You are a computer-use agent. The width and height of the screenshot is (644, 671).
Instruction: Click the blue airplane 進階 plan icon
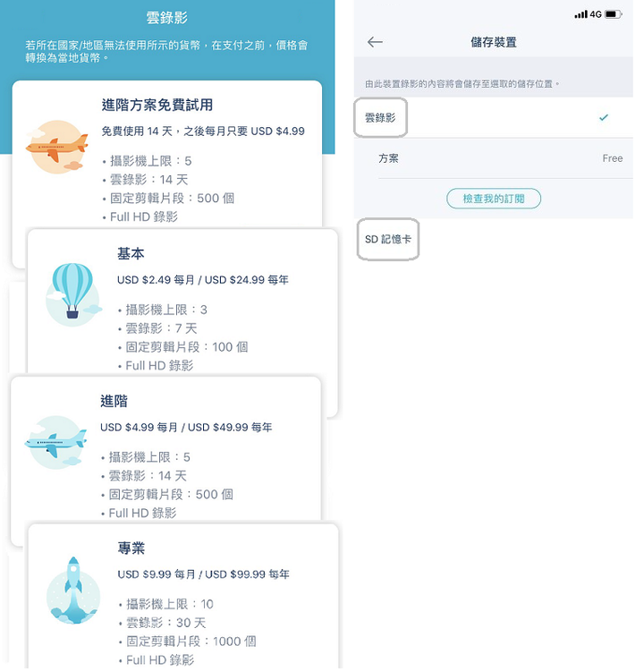pos(55,443)
